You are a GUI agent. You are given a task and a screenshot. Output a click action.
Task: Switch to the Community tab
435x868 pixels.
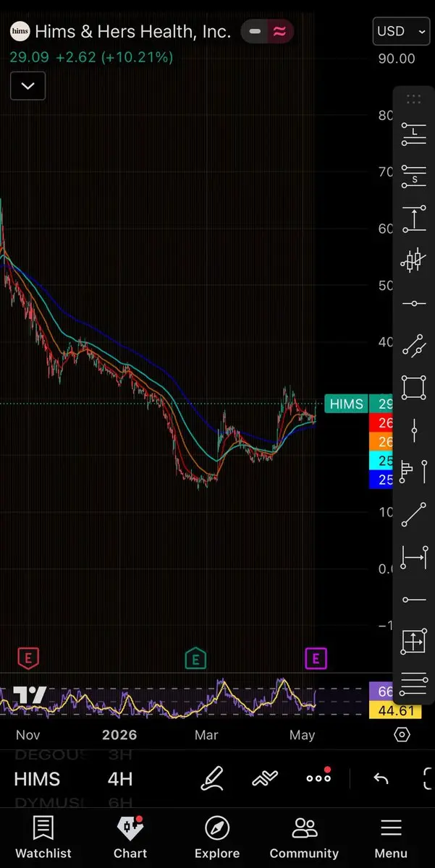click(304, 838)
